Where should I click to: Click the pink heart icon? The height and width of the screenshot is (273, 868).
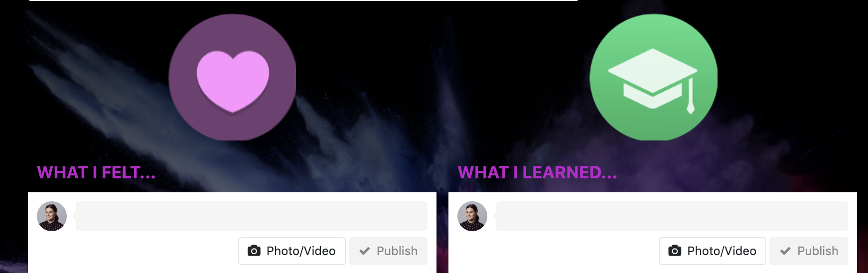coord(233,81)
